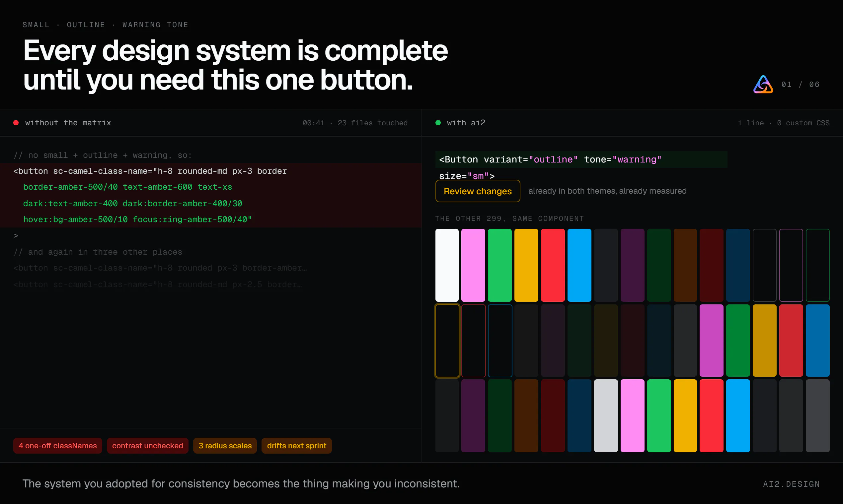
Task: Click the green status dot beside 'with ai2'
Action: [438, 123]
